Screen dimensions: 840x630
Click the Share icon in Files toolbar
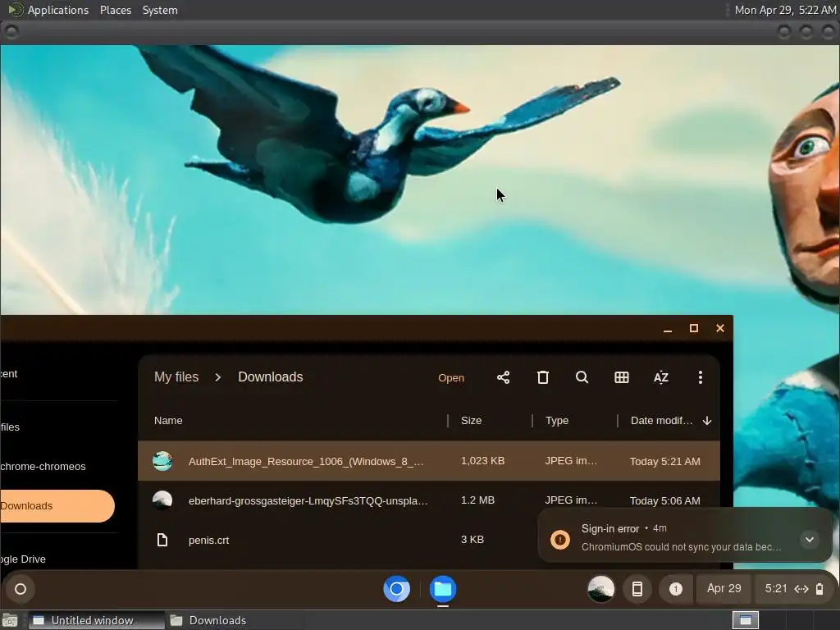503,377
